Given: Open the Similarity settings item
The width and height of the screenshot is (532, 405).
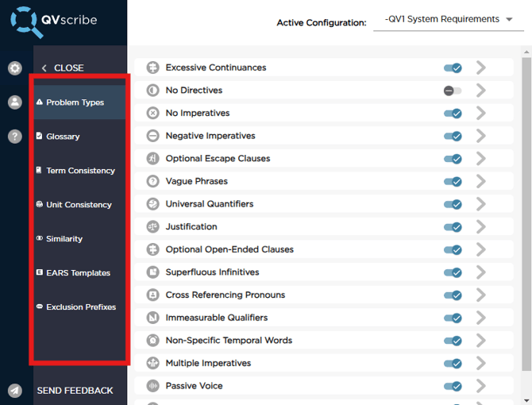Looking at the screenshot, I should click(x=64, y=239).
